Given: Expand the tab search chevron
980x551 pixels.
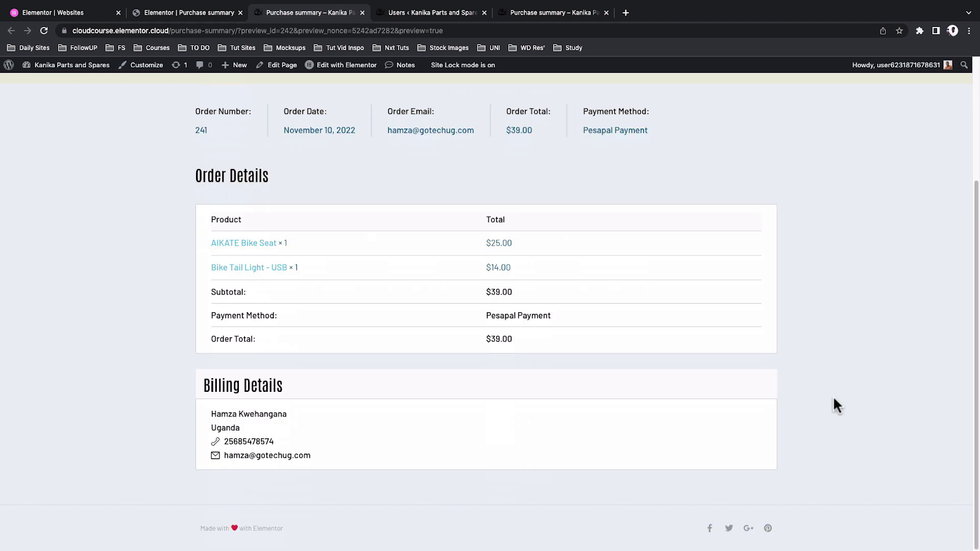Looking at the screenshot, I should click(968, 12).
